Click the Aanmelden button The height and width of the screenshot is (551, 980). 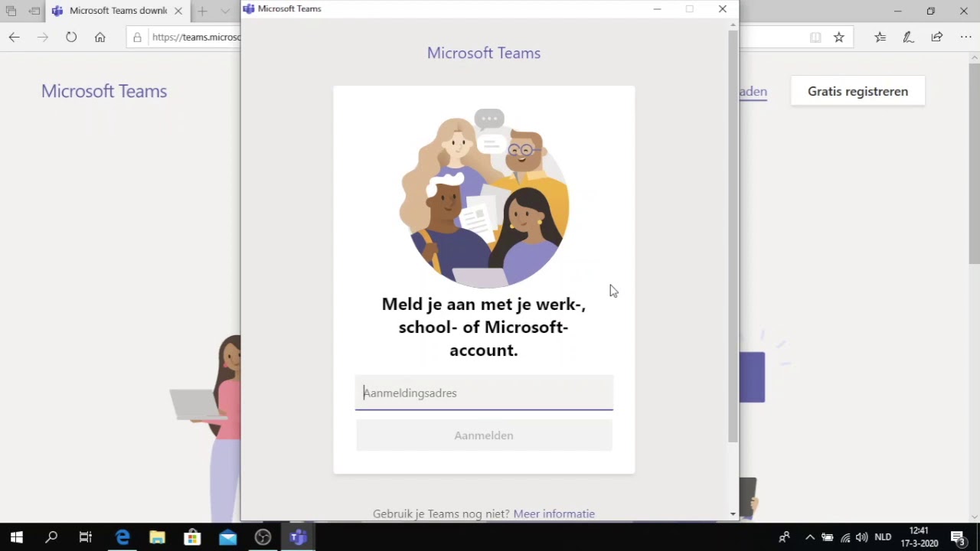coord(484,435)
